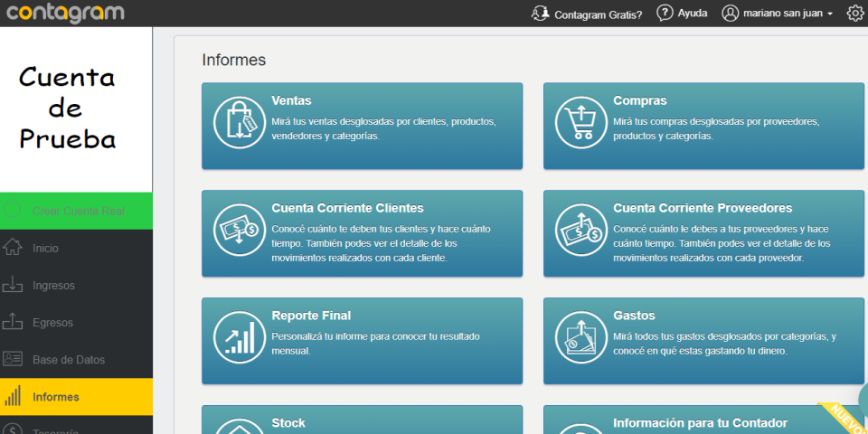Screen dimensions: 868x434
Task: Click the power icon beside Crear Cuenta Real
Action: tap(12, 211)
